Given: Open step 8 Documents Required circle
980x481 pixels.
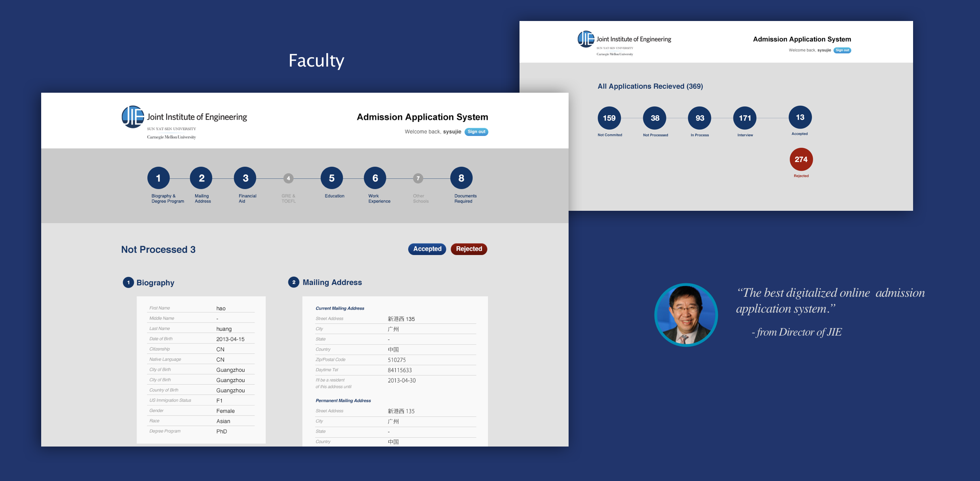Looking at the screenshot, I should point(461,178).
